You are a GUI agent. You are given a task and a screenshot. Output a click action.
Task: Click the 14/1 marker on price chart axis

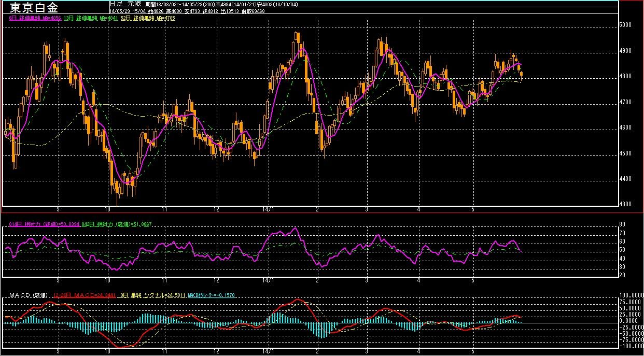[268, 209]
